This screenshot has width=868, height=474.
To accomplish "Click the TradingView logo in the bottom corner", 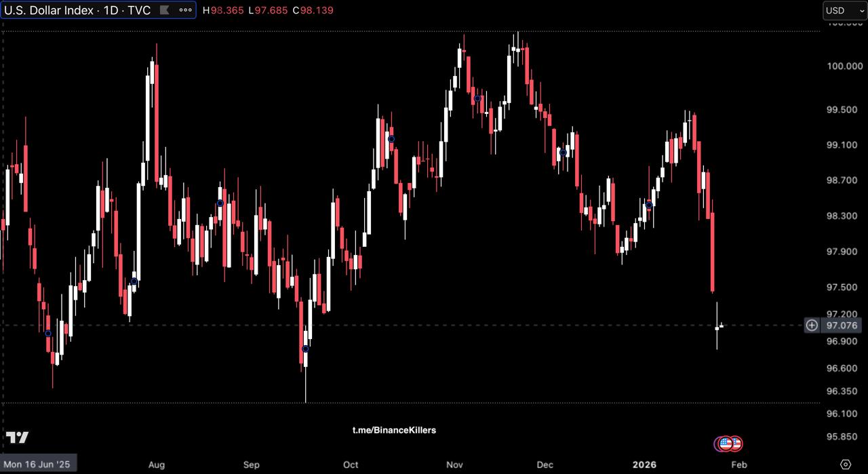I will 18,437.
